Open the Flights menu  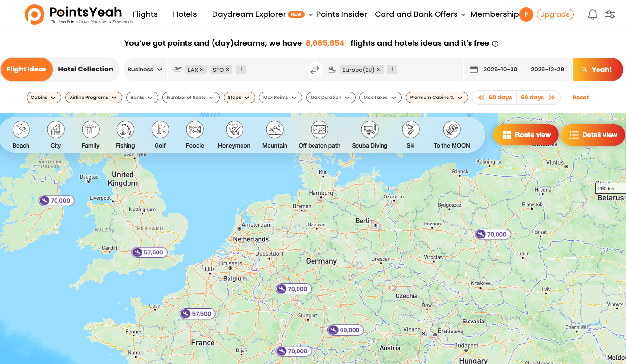(x=145, y=14)
